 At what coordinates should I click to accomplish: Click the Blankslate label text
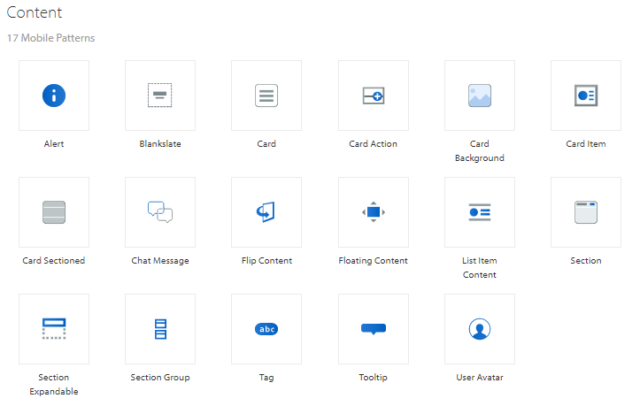tap(160, 144)
